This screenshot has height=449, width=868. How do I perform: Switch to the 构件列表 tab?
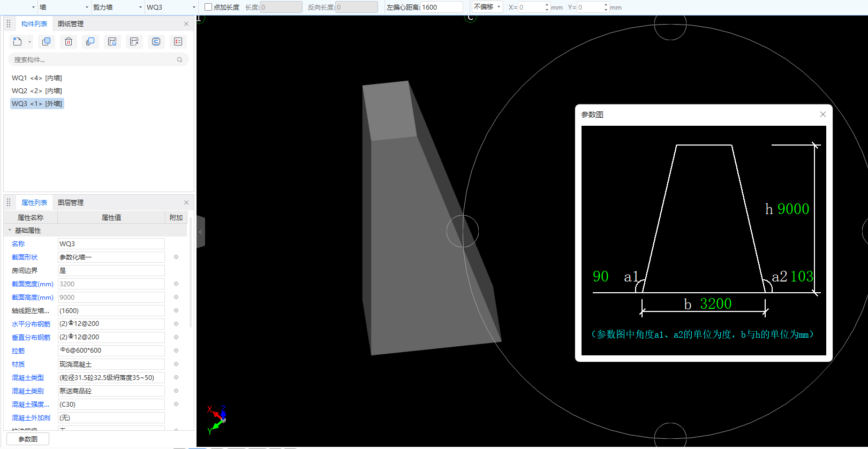click(34, 24)
